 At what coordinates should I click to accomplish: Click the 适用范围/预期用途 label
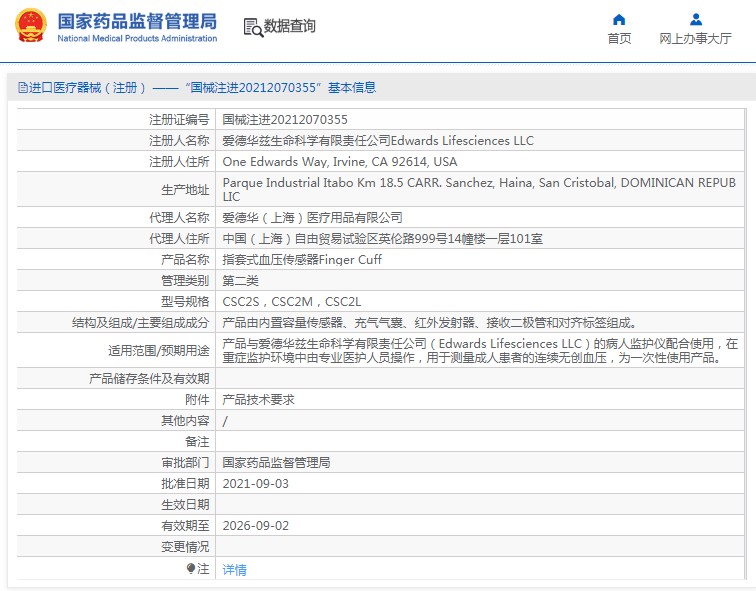point(159,350)
